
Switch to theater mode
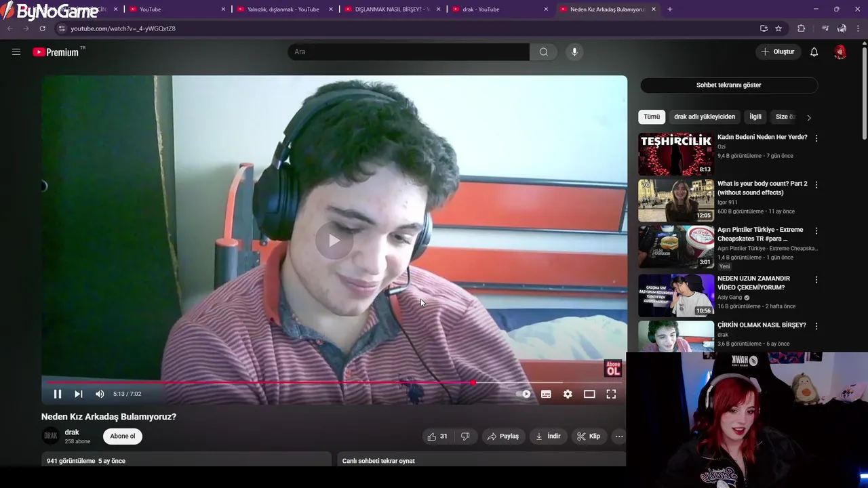[x=589, y=394]
